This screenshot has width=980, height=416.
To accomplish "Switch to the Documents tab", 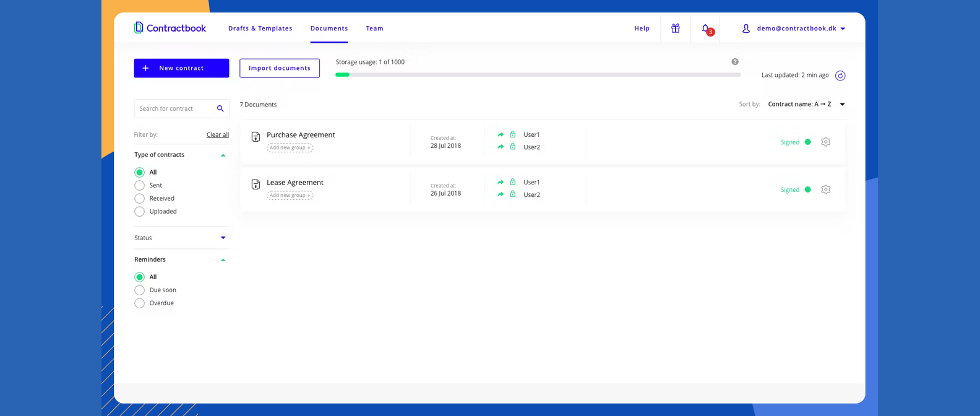I will pos(329,28).
